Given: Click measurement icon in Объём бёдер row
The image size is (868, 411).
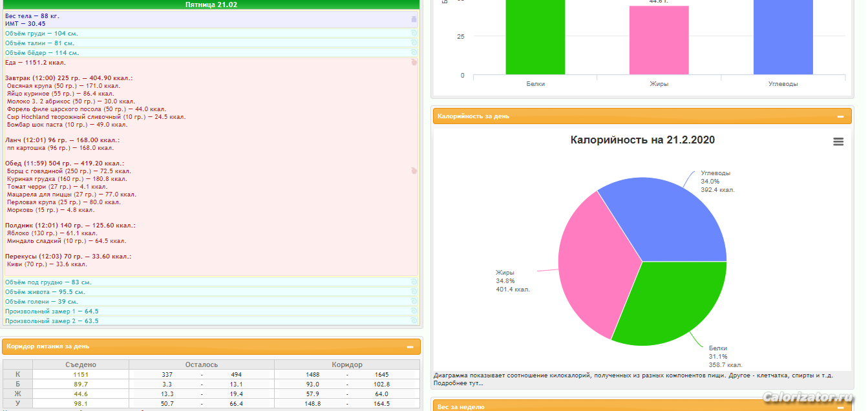Looking at the screenshot, I should click(x=414, y=52).
